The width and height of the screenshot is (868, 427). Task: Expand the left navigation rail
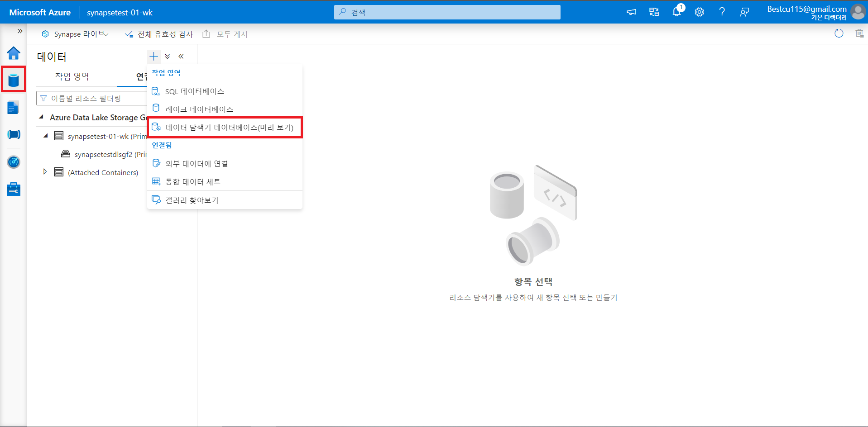(x=20, y=31)
